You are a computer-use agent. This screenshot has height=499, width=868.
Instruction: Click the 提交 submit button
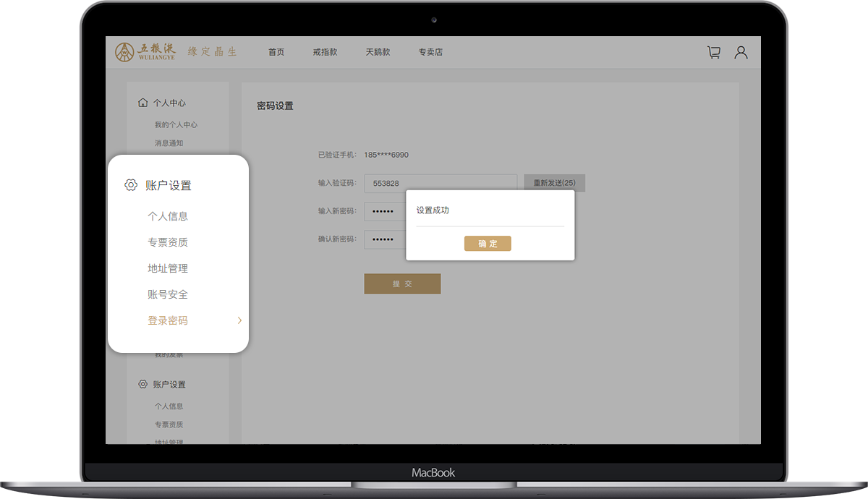402,284
